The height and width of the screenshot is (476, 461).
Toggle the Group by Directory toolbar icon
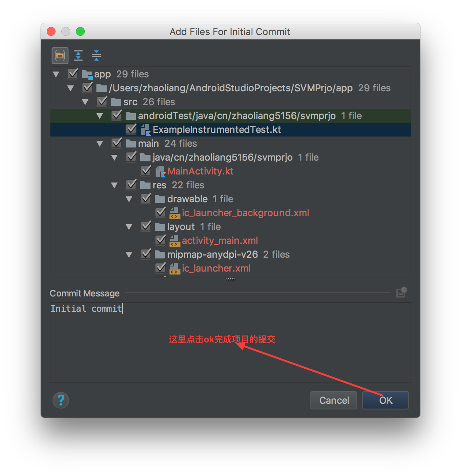(60, 56)
